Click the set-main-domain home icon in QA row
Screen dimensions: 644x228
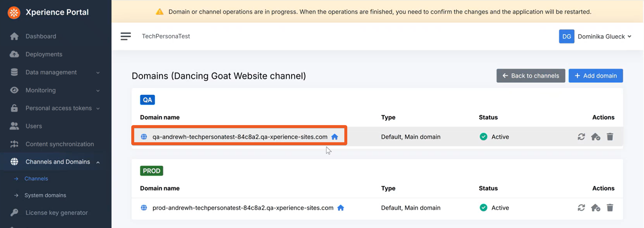point(595,137)
